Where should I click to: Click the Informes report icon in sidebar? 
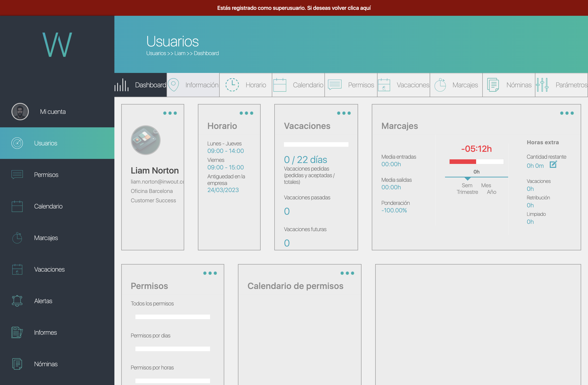(17, 332)
